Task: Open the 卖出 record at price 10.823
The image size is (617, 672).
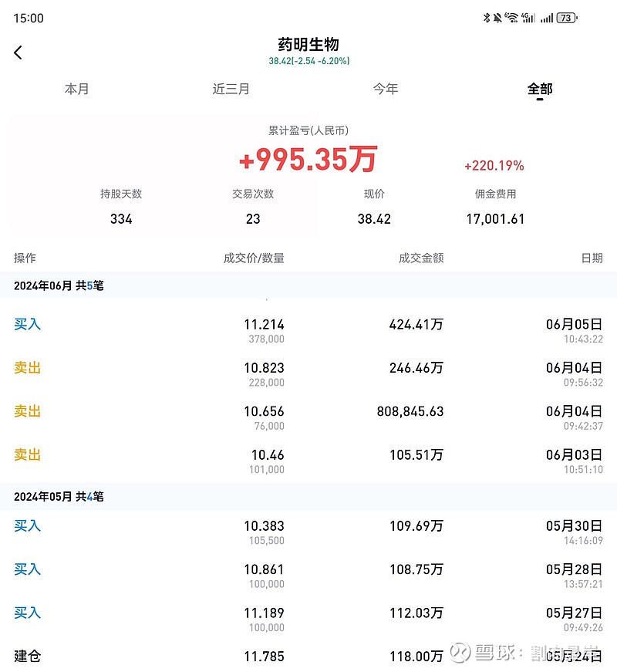Action: (308, 373)
